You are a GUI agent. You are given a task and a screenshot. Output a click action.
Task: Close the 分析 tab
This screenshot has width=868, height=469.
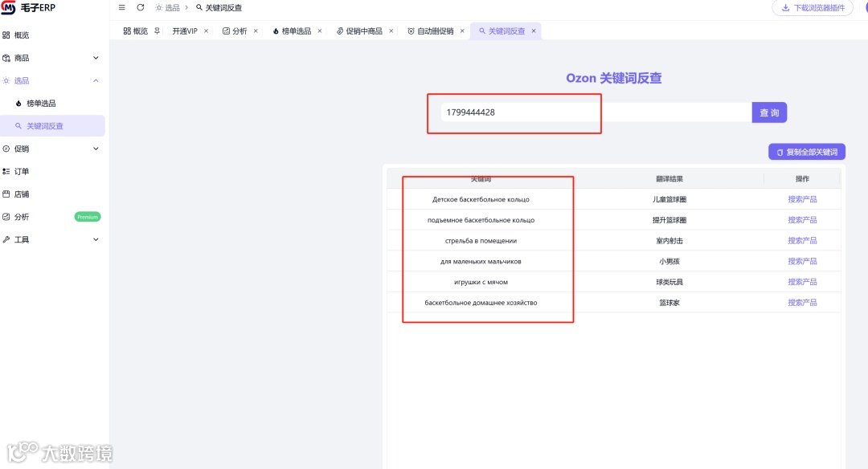(x=256, y=31)
